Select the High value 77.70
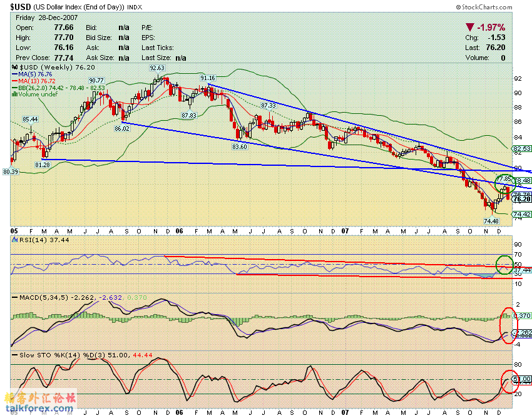This screenshot has width=532, height=418. coord(64,38)
